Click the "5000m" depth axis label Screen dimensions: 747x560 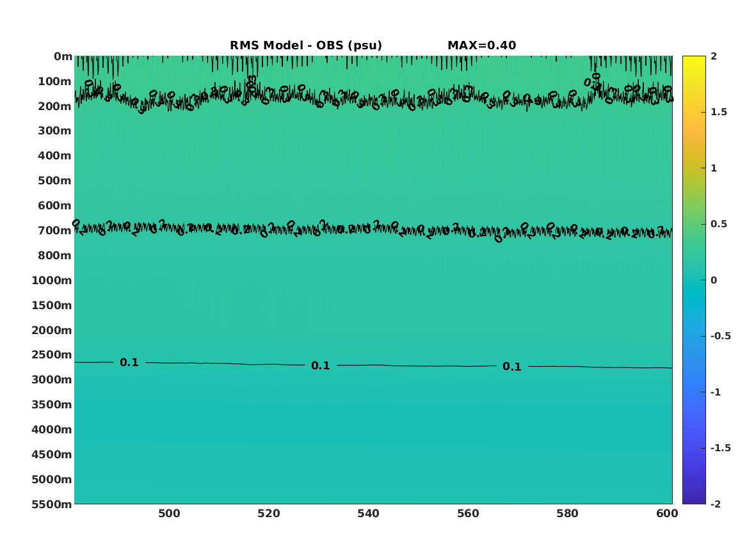tap(52, 479)
